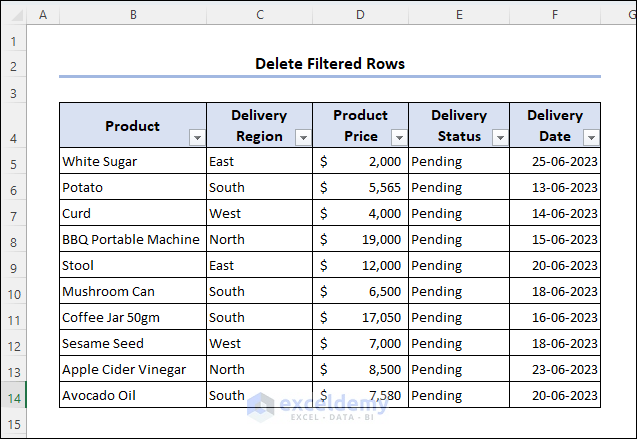Open the Product column filter dropdown

tap(197, 137)
